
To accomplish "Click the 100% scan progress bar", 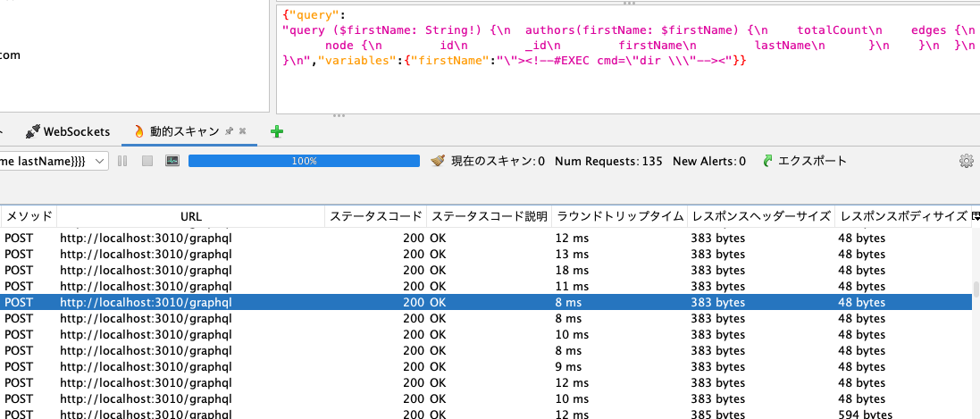I will point(304,162).
